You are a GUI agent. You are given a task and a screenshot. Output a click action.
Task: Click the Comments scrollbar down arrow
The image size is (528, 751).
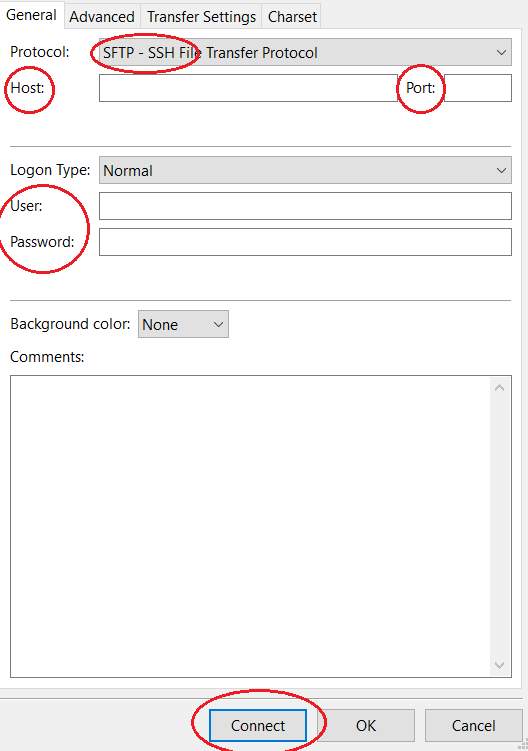pyautogui.click(x=499, y=665)
